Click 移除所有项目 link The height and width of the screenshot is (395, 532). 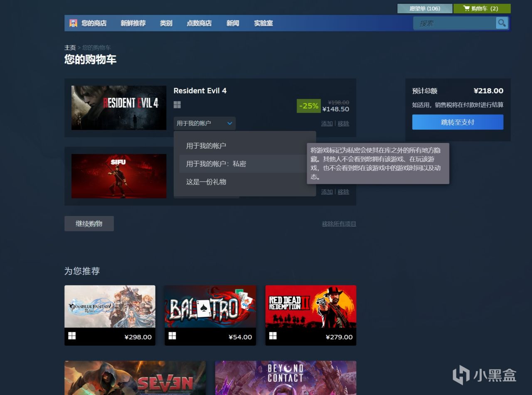tap(339, 224)
